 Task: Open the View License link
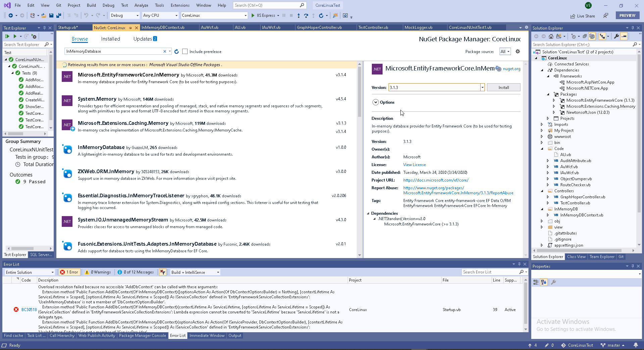(414, 165)
